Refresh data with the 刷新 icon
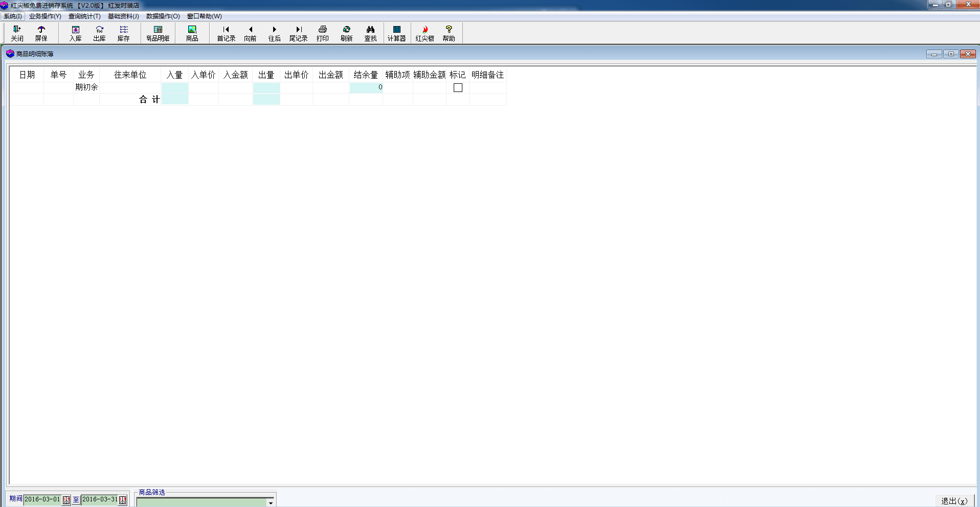 tap(346, 33)
